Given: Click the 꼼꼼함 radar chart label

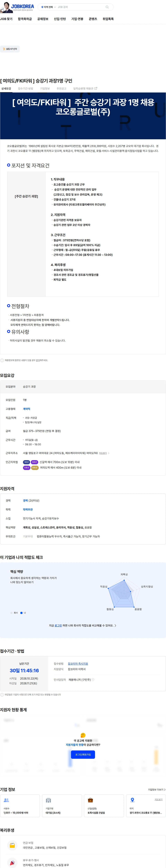Looking at the screenshot, I should coord(138,609).
